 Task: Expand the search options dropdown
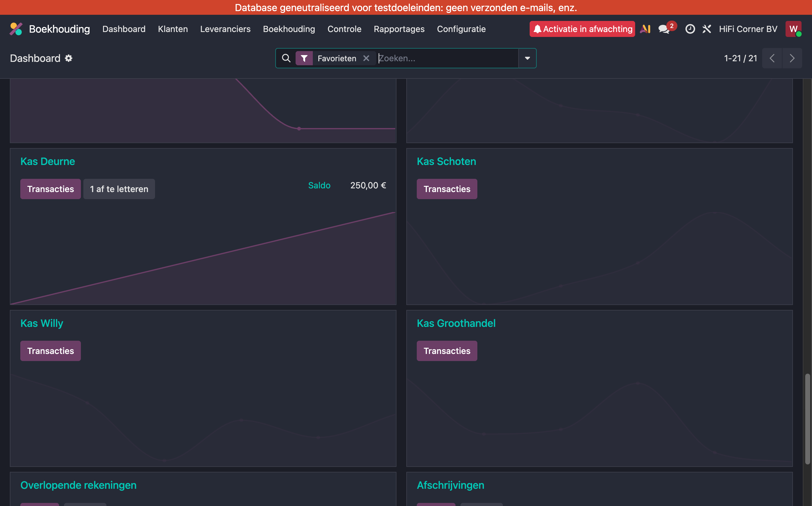click(x=527, y=58)
